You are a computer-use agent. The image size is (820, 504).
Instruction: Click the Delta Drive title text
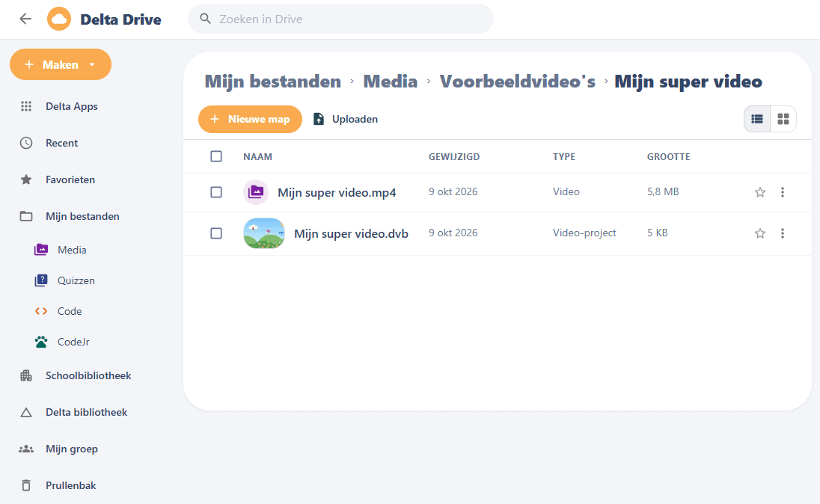pyautogui.click(x=120, y=19)
